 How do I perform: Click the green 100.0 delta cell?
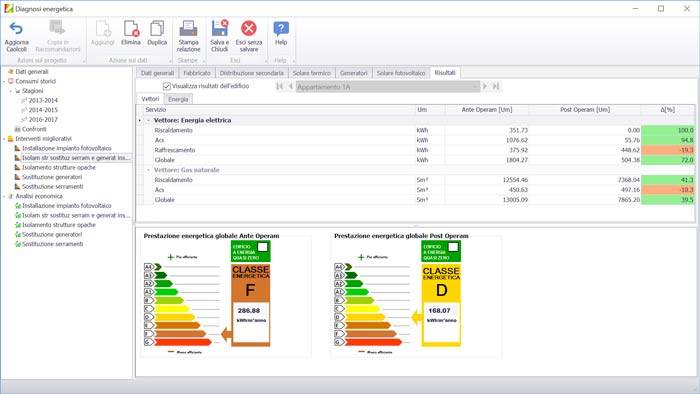(x=667, y=130)
